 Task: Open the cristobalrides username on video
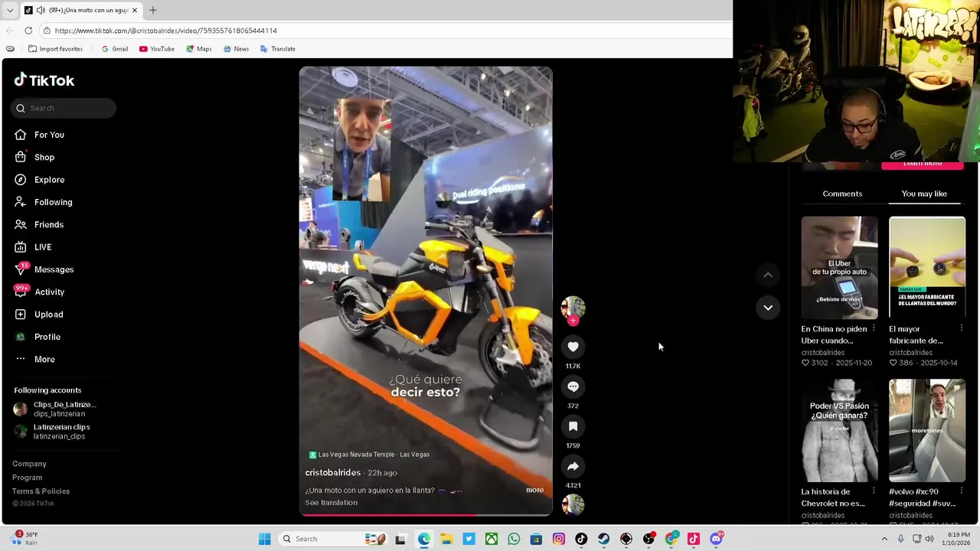(333, 473)
